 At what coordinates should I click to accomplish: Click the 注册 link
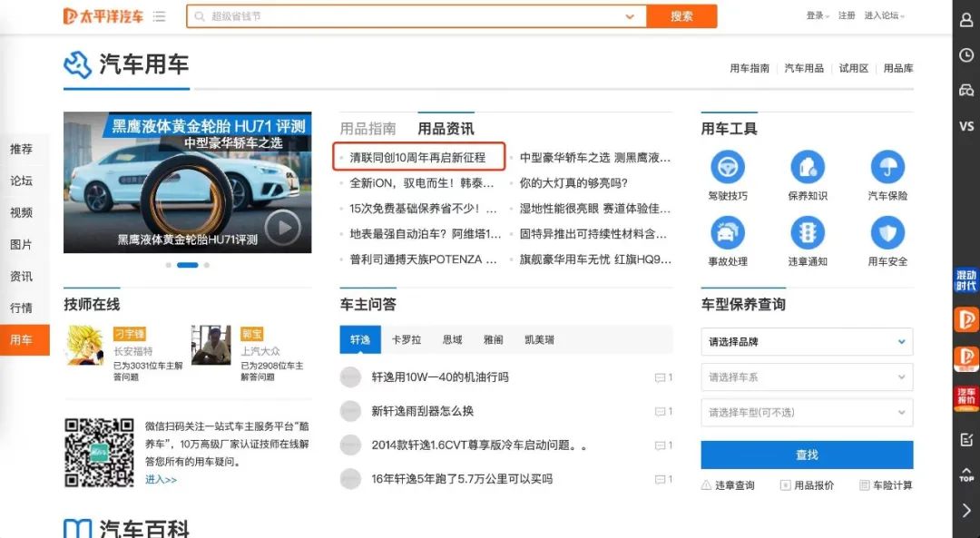(x=847, y=15)
